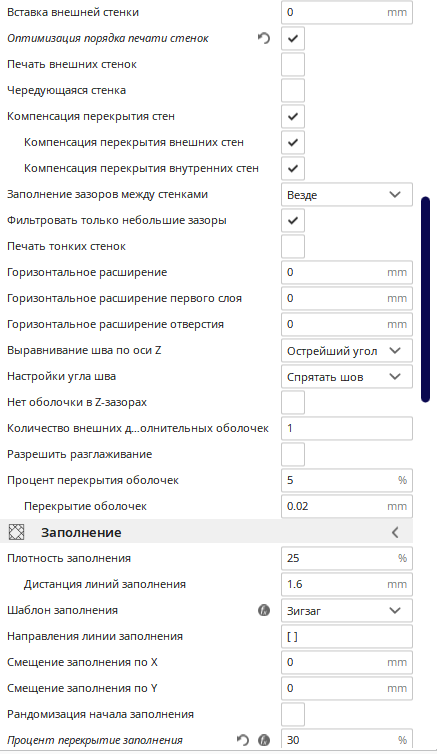Click 'Настройки угла шва' label
The height and width of the screenshot is (754, 437).
(x=61, y=376)
